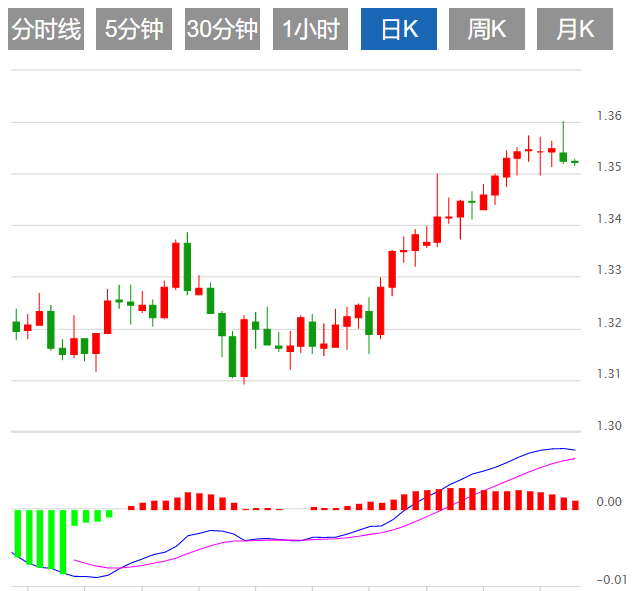Viewport: 642px width, 591px height.
Task: Click the last red MACD histogram bar on the right
Action: pyautogui.click(x=575, y=505)
